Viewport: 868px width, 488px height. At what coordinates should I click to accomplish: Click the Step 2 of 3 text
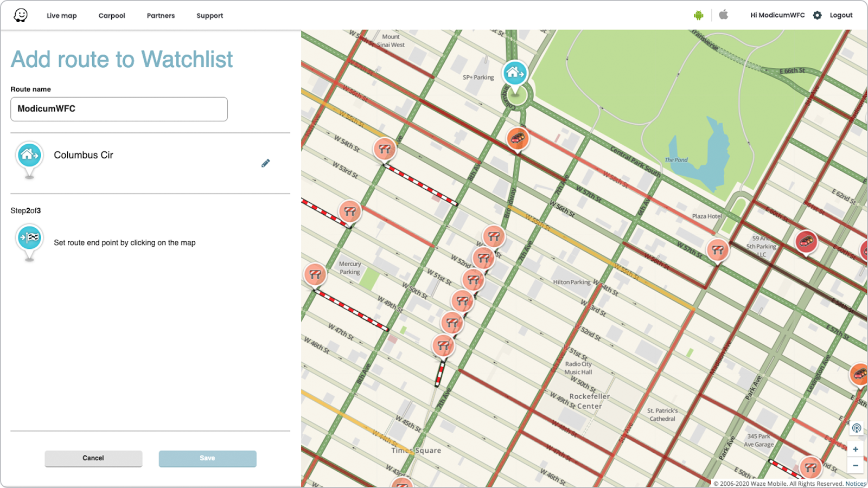point(25,210)
